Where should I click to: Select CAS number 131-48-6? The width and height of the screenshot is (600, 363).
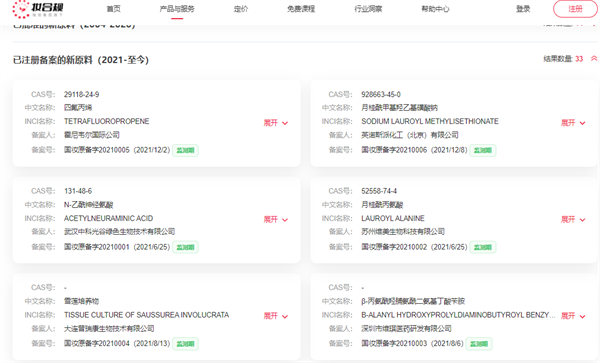pos(78,191)
